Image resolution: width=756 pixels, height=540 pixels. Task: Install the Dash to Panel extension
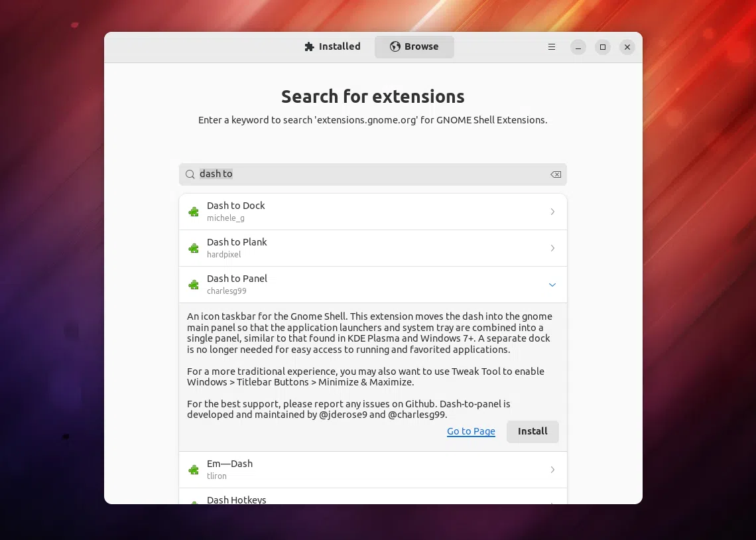533,431
